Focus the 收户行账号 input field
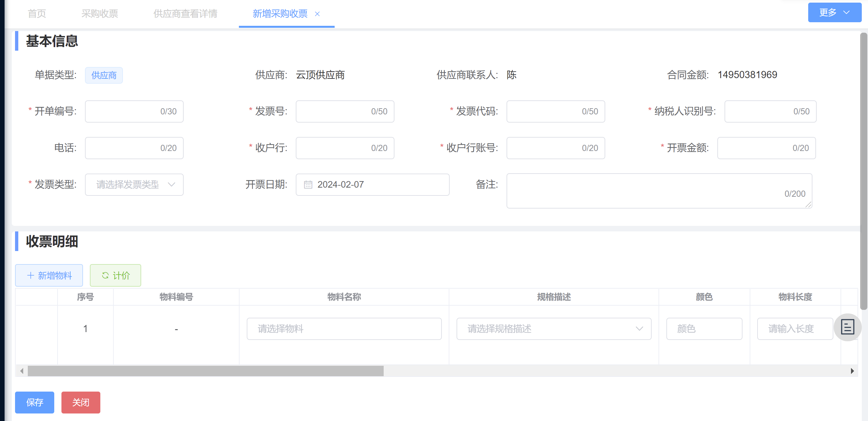 click(x=556, y=148)
